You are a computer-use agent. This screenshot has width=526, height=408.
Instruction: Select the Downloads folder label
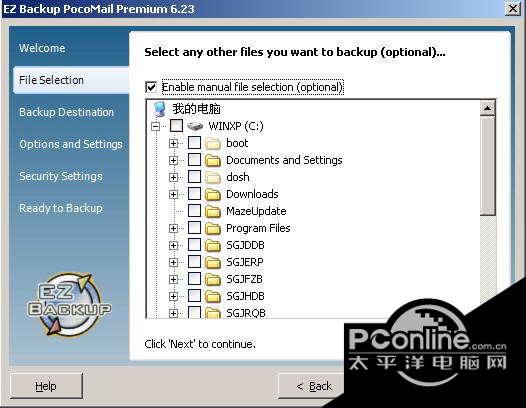point(252,194)
